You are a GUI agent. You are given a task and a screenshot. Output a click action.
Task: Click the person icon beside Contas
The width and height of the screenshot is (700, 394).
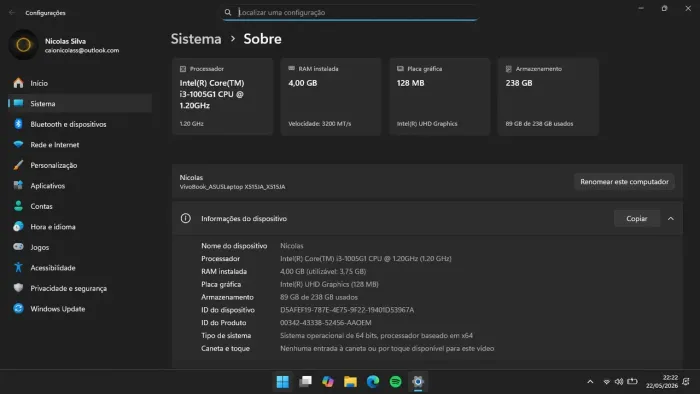click(x=18, y=206)
